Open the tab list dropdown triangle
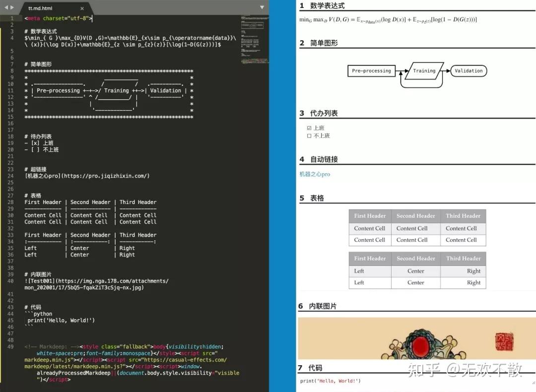 click(x=262, y=7)
